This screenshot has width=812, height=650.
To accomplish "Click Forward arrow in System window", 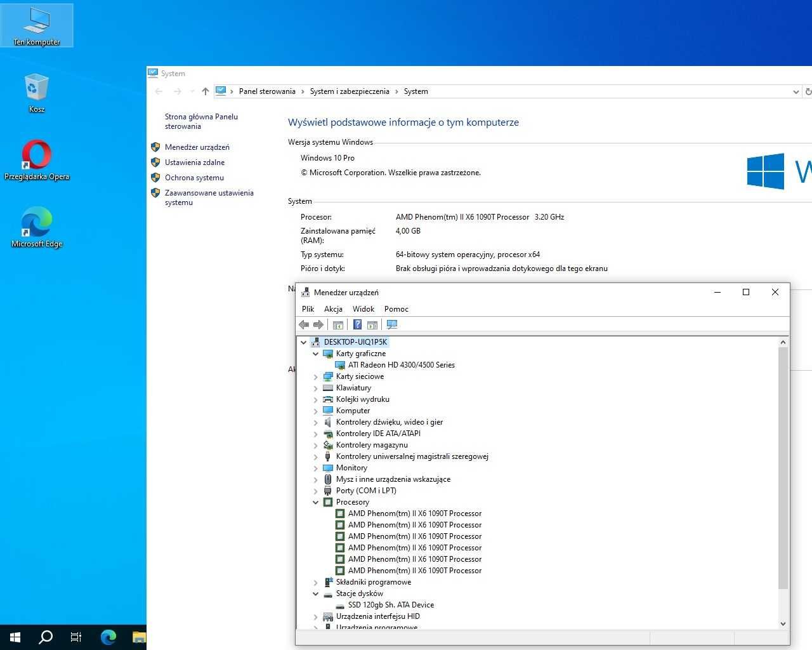I will (178, 91).
